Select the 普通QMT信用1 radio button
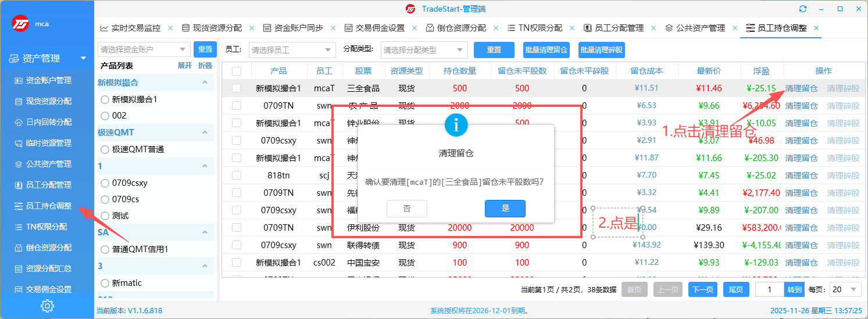This screenshot has width=868, height=319. click(x=105, y=249)
